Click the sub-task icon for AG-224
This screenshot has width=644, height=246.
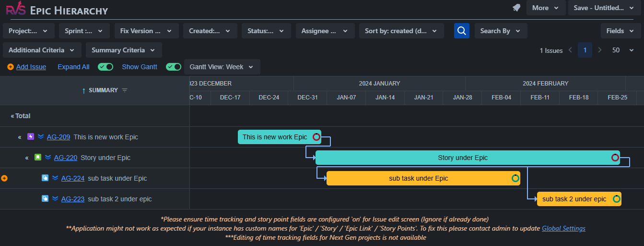tap(45, 178)
